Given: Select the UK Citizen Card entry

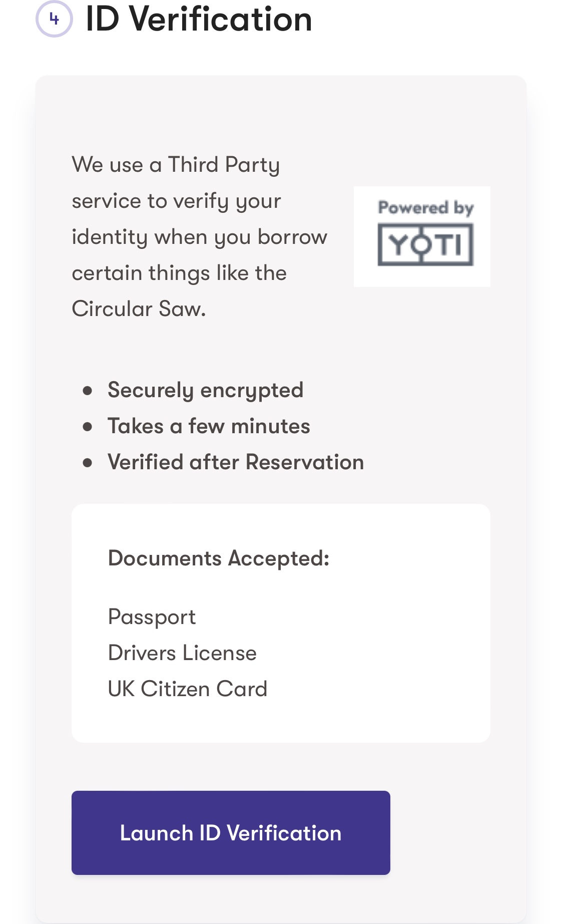Looking at the screenshot, I should coord(188,689).
